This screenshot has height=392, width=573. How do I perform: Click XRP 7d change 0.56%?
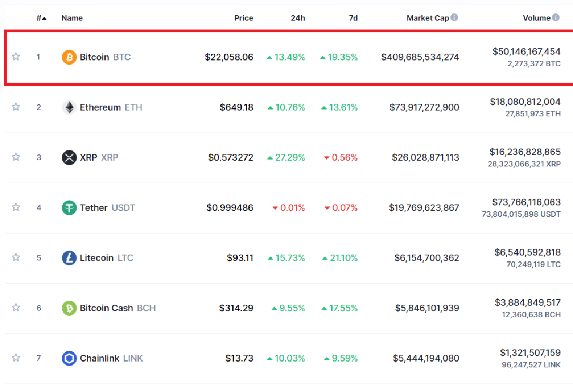(341, 158)
